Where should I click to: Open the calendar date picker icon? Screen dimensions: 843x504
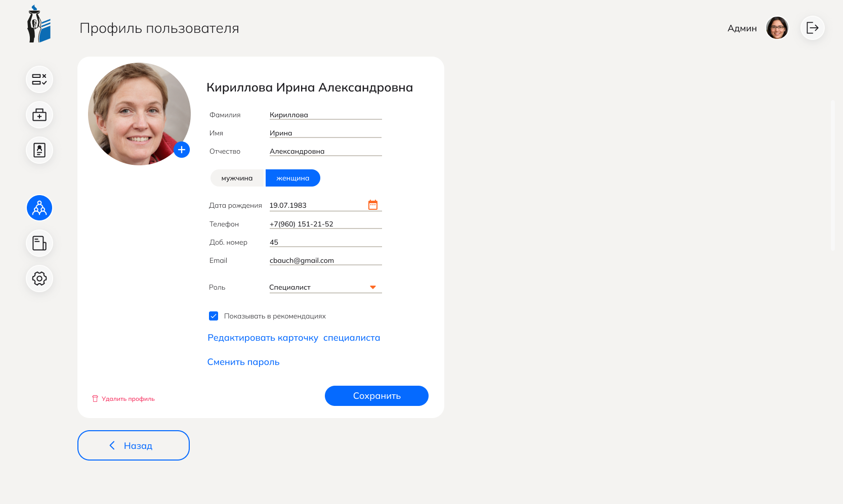pyautogui.click(x=373, y=205)
